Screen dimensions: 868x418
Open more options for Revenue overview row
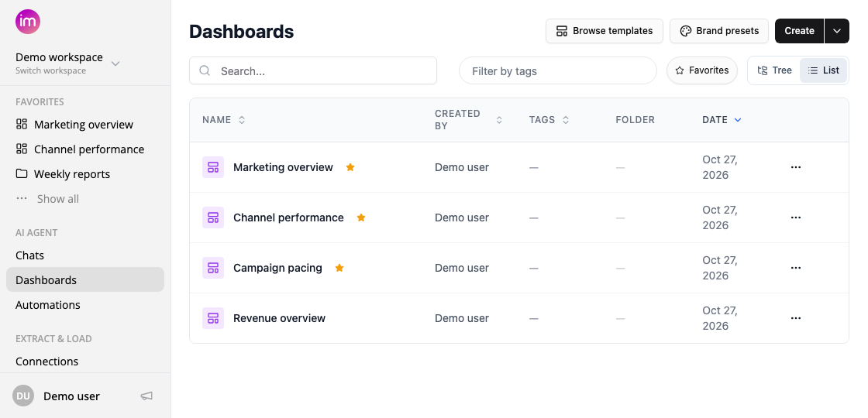(x=795, y=318)
